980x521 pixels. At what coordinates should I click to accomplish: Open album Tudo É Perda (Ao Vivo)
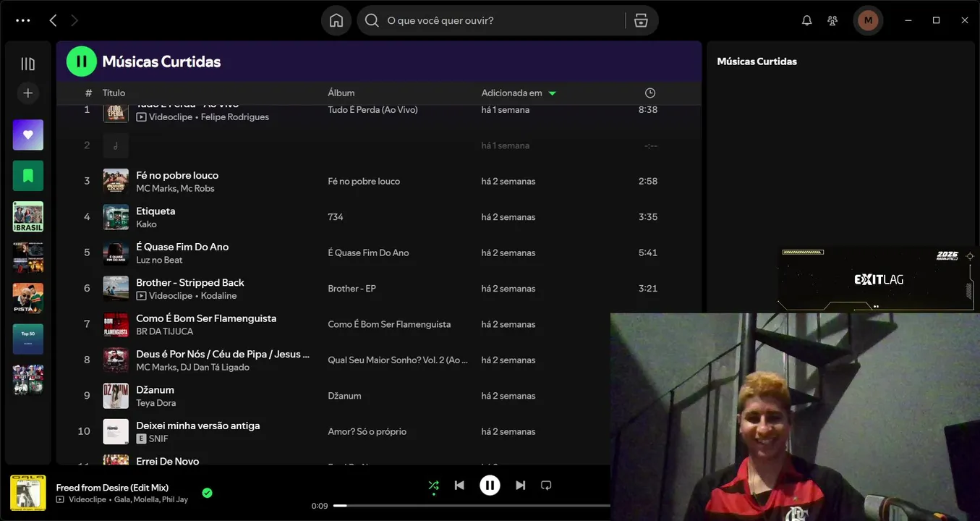point(372,110)
